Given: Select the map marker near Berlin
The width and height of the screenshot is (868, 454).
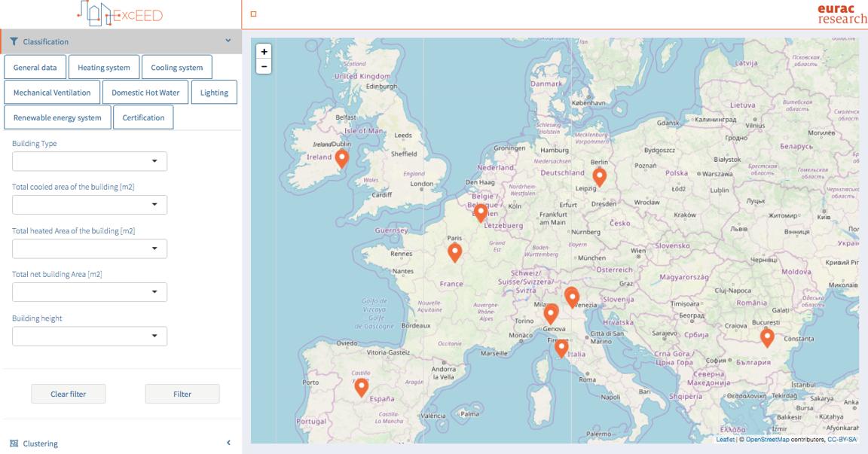Looking at the screenshot, I should click(599, 175).
